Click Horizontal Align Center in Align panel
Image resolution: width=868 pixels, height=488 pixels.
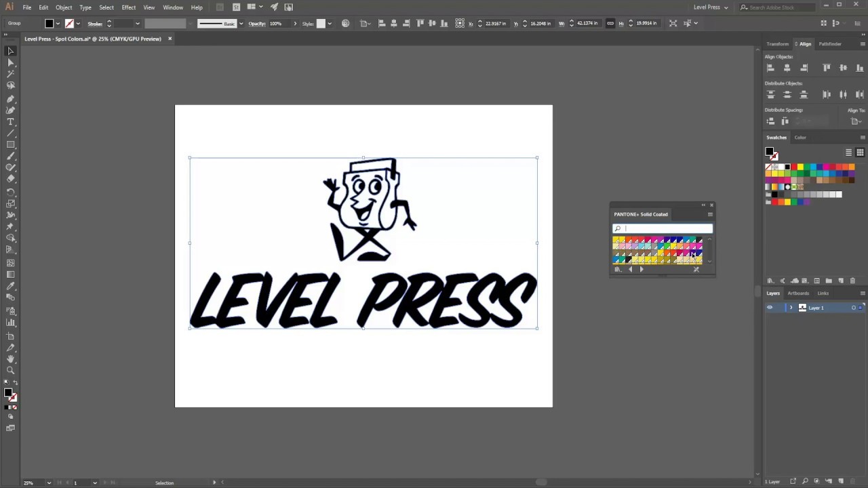pyautogui.click(x=787, y=68)
